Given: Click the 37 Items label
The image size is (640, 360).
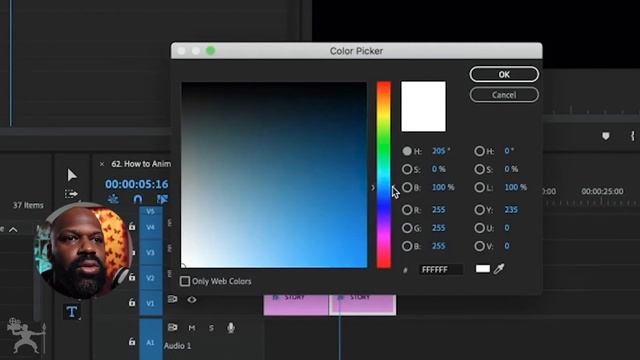Looking at the screenshot, I should (x=28, y=205).
